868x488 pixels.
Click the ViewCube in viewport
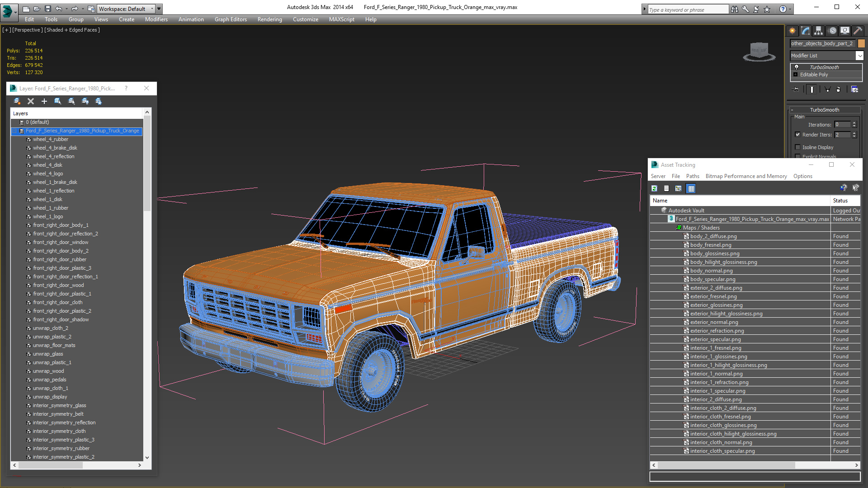759,52
